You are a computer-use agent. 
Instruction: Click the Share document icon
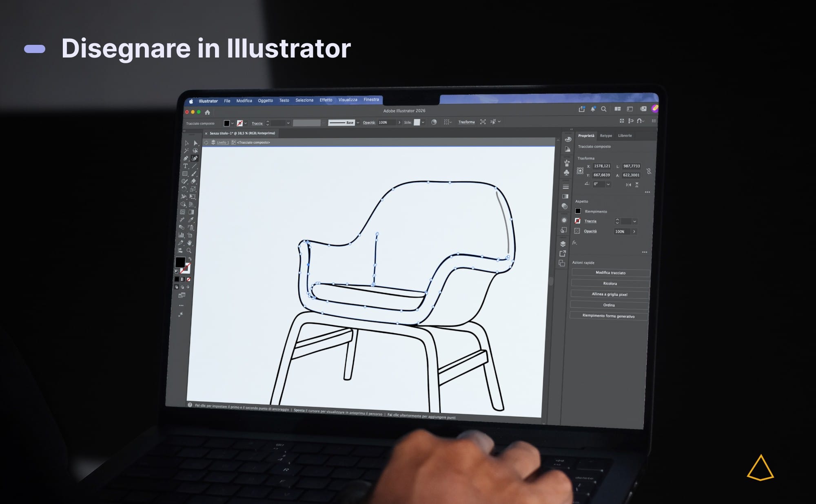(581, 109)
